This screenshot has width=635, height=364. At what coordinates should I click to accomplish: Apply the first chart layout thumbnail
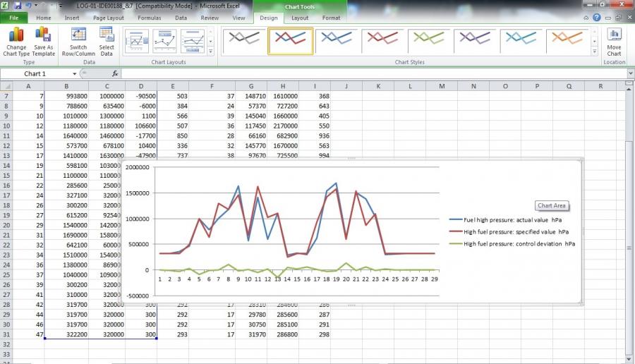pyautogui.click(x=136, y=42)
